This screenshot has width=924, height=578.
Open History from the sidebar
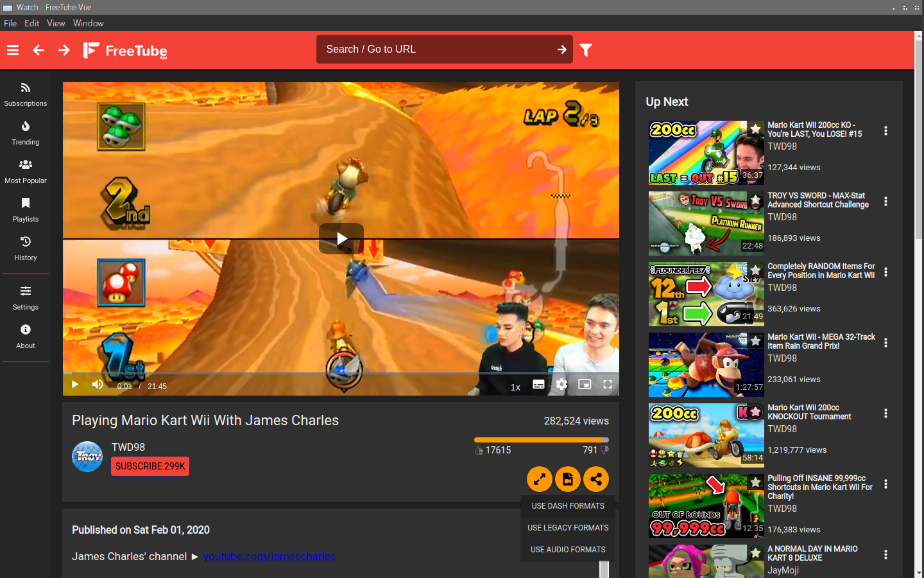26,248
